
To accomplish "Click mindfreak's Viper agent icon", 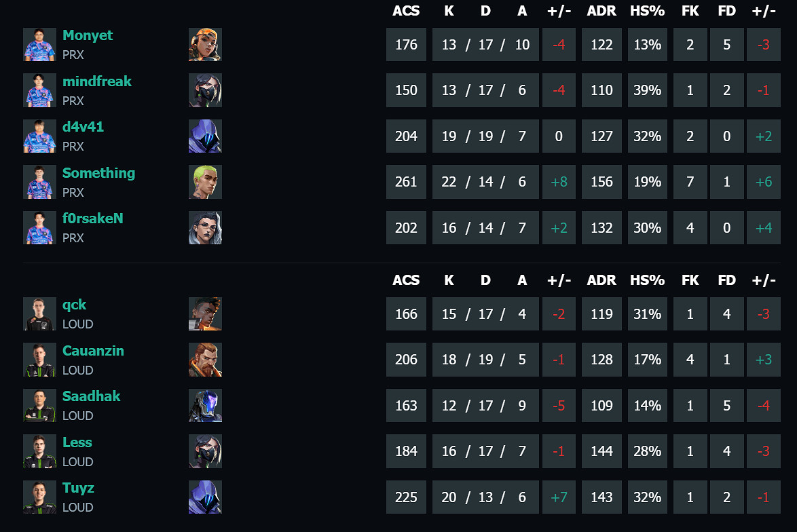I will (x=205, y=90).
